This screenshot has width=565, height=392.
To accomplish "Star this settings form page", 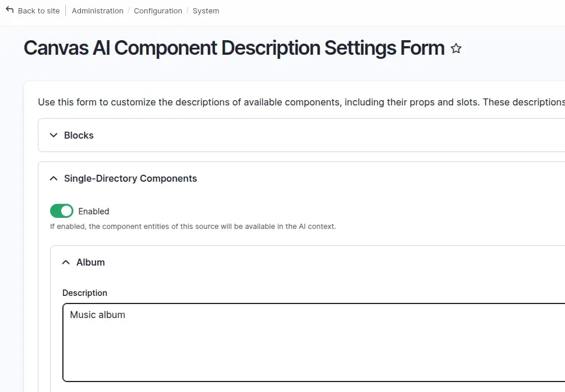I will click(456, 49).
